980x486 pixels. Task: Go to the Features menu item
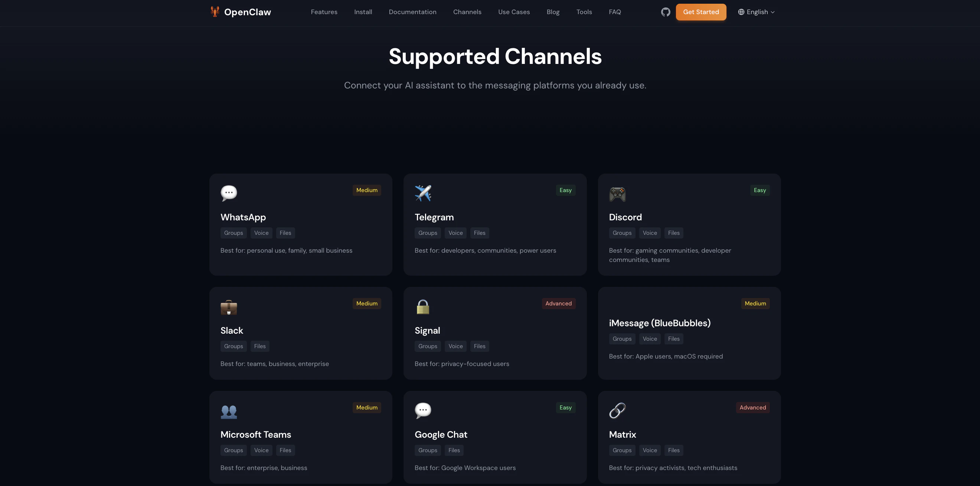324,12
